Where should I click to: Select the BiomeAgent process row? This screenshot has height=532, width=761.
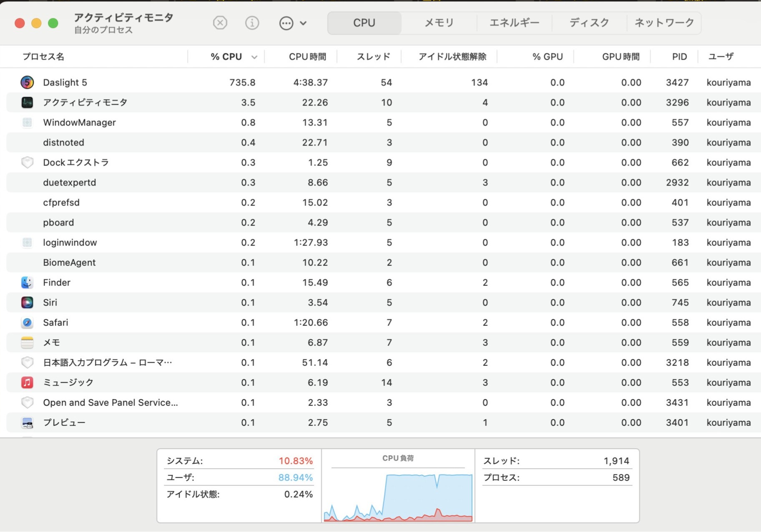tap(384, 262)
